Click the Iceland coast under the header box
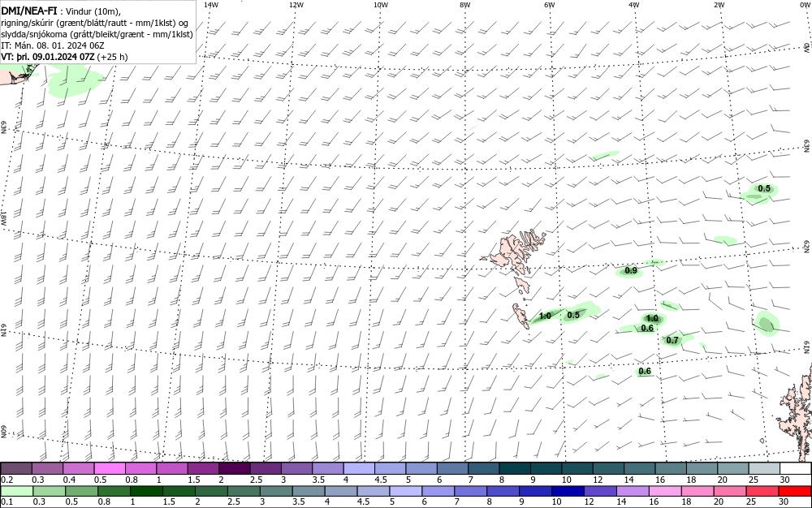 pyautogui.click(x=15, y=74)
